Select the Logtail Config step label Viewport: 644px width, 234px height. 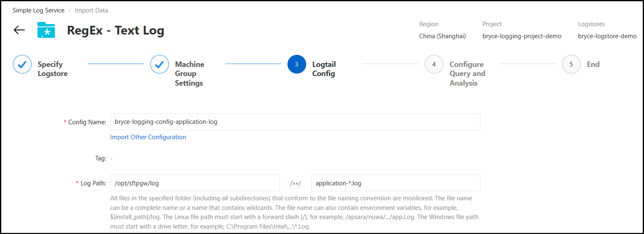click(324, 69)
